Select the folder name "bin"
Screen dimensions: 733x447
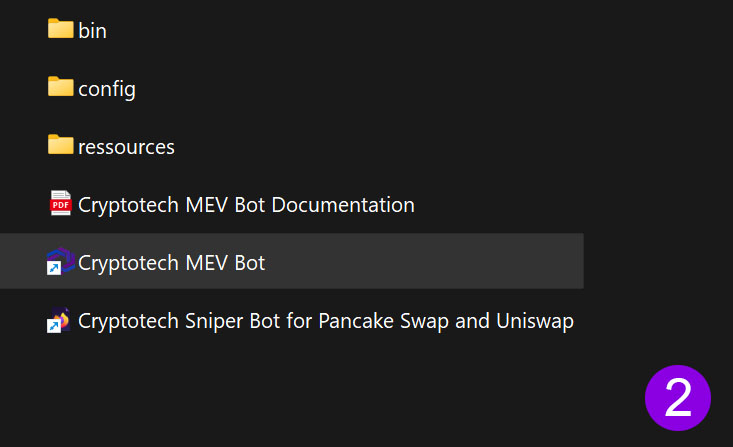pos(93,31)
